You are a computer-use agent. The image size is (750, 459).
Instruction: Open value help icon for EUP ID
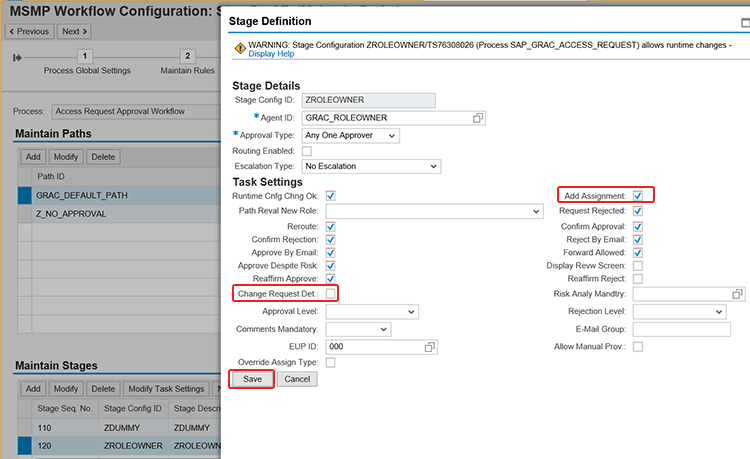(430, 346)
